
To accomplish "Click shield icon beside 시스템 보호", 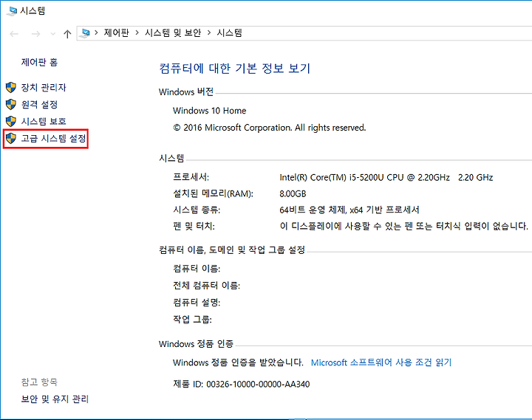I will tap(11, 121).
